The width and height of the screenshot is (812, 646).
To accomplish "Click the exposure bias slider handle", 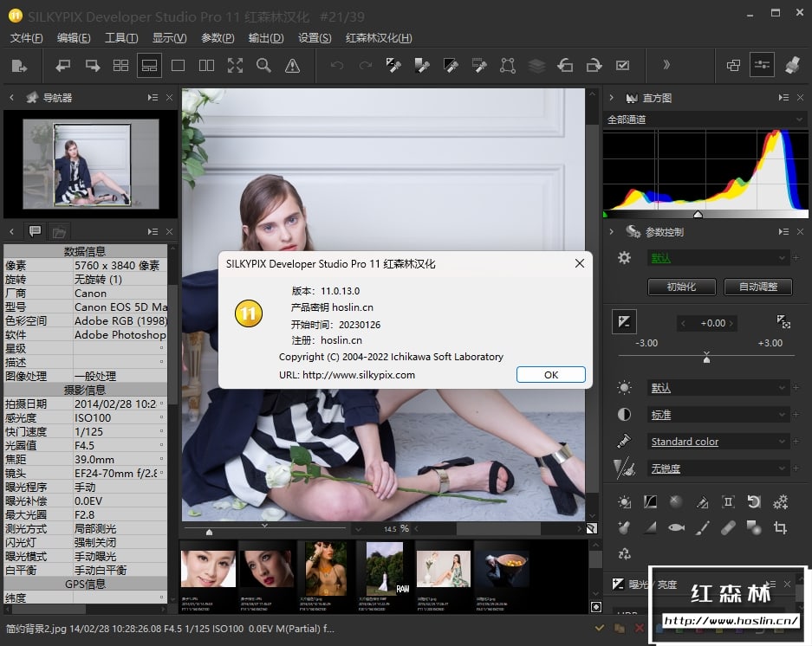I will tap(706, 359).
